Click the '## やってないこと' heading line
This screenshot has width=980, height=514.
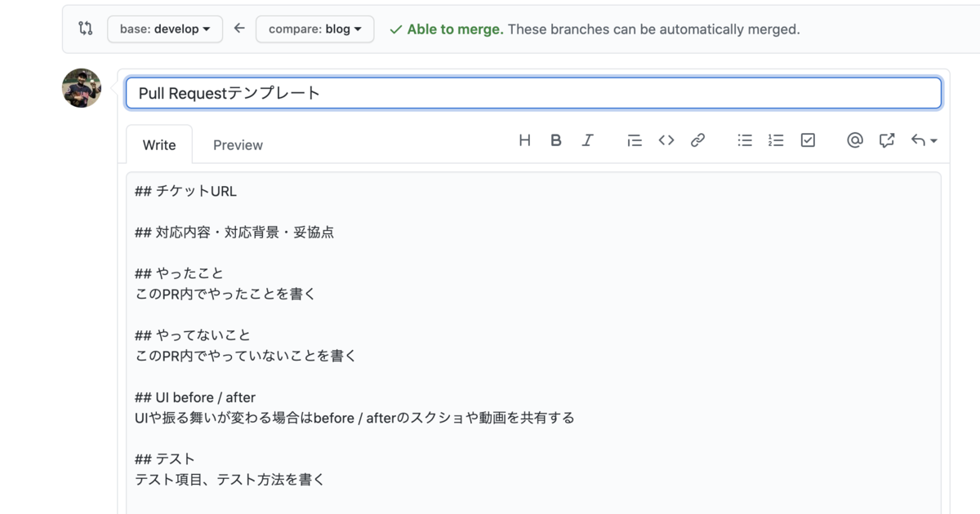(193, 335)
